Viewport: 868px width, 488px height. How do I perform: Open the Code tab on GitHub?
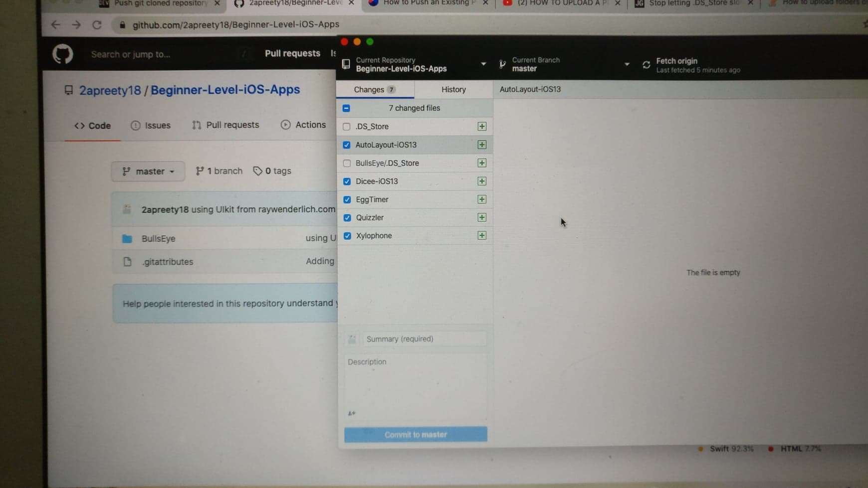click(93, 126)
